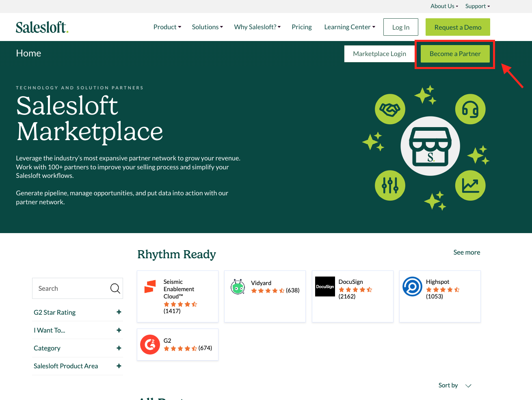Click the Log In button
The height and width of the screenshot is (400, 532).
tap(401, 27)
